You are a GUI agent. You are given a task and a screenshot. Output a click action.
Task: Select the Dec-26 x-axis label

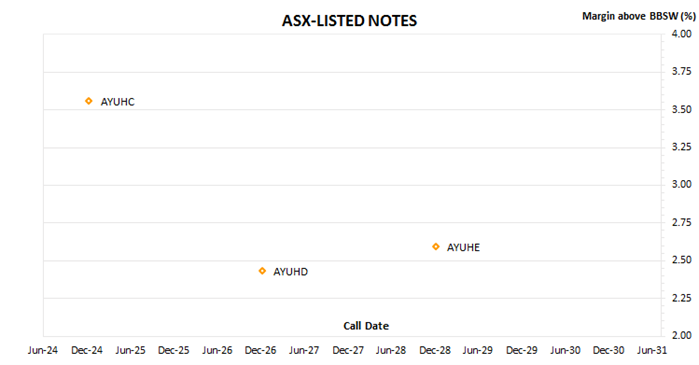click(x=260, y=350)
